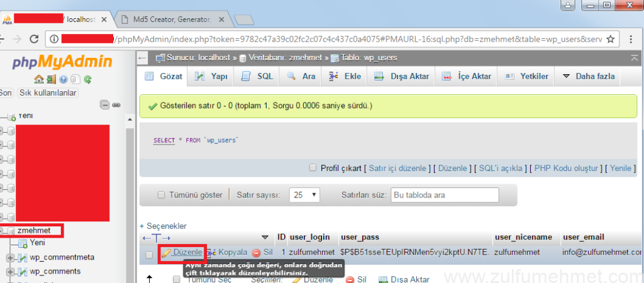Check the zulfumehmet row checkbox
This screenshot has height=283, width=644.
coord(149,255)
